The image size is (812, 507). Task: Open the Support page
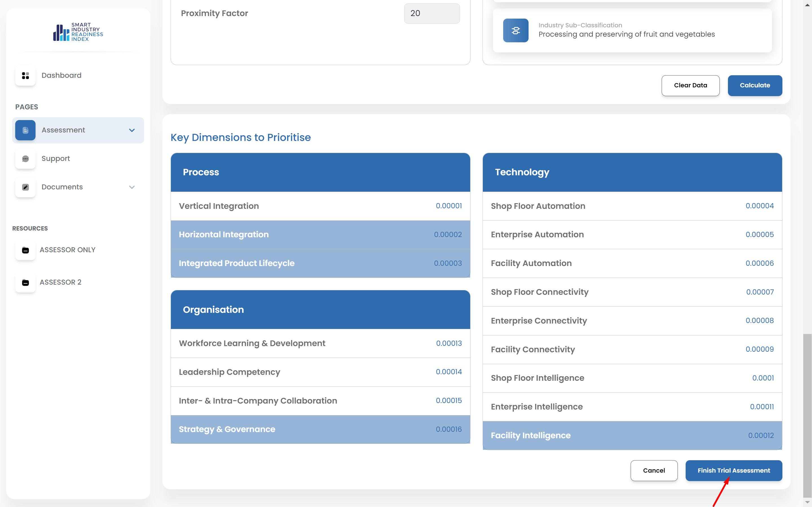coord(56,159)
